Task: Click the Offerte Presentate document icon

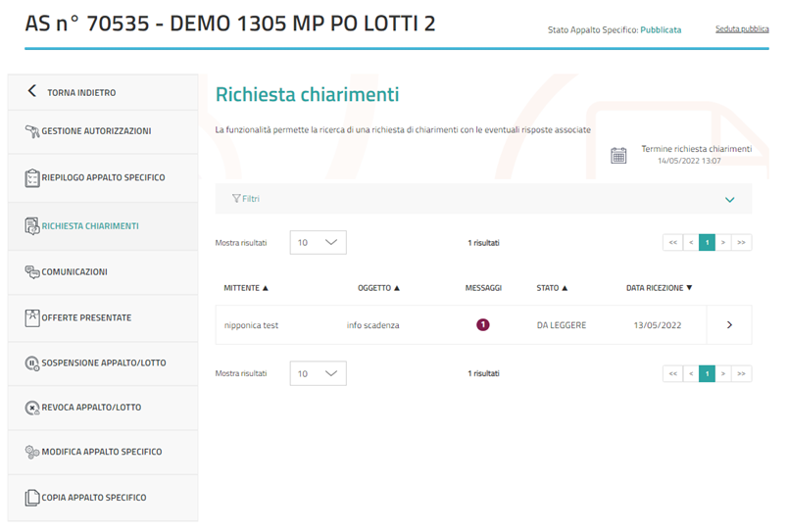Action: coord(31,318)
